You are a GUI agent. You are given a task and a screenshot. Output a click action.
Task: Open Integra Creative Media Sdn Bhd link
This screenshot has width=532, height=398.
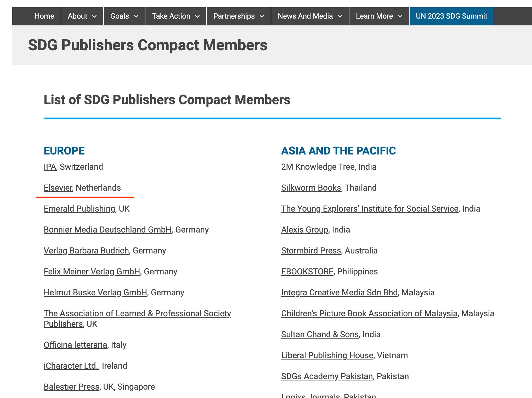(x=339, y=292)
